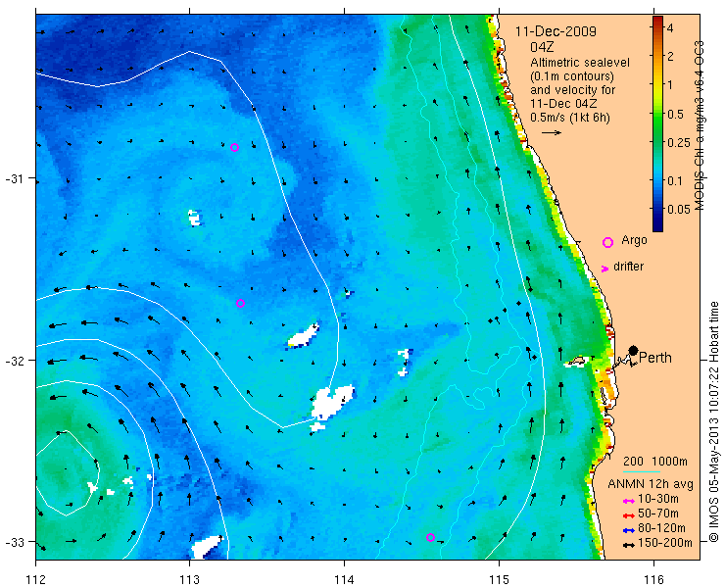Click the latitude axis label '-32'
The width and height of the screenshot is (725, 588).
(14, 360)
